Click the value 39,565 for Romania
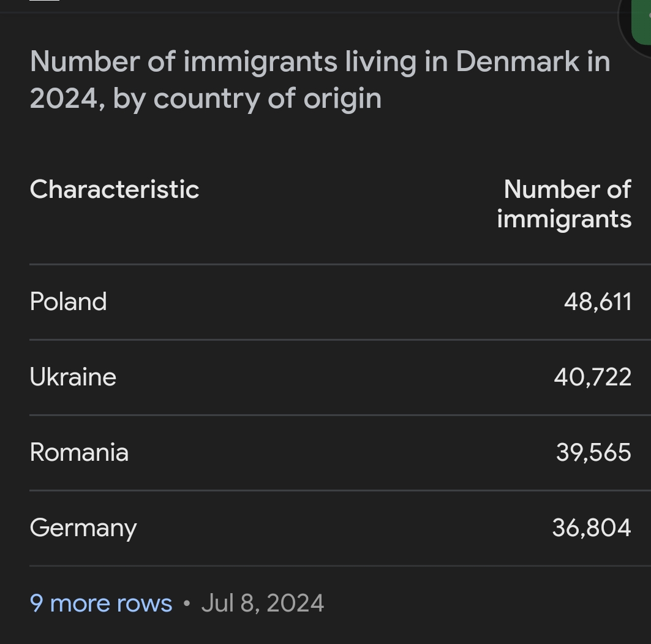Viewport: 651px width, 644px height. pos(593,452)
